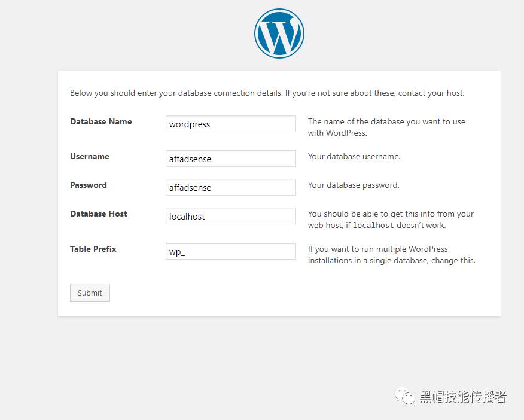
Task: Click the 'You should be able to get' hint
Action: [x=391, y=220]
